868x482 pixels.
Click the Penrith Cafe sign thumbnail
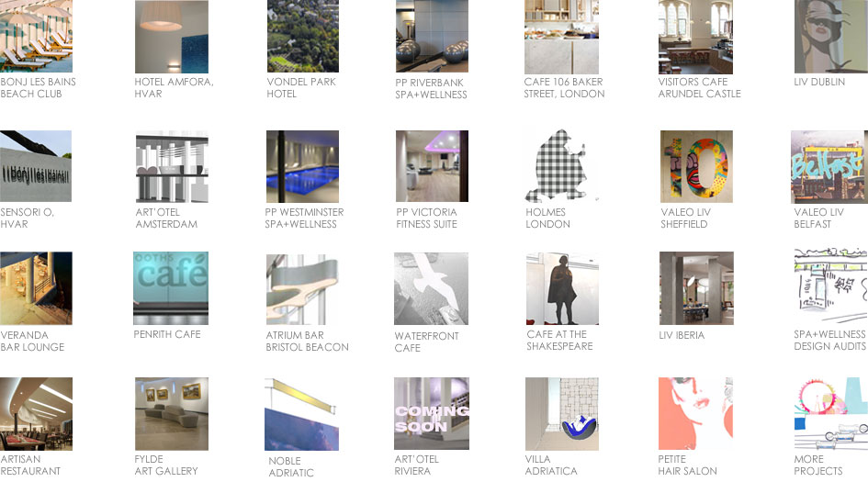point(171,287)
